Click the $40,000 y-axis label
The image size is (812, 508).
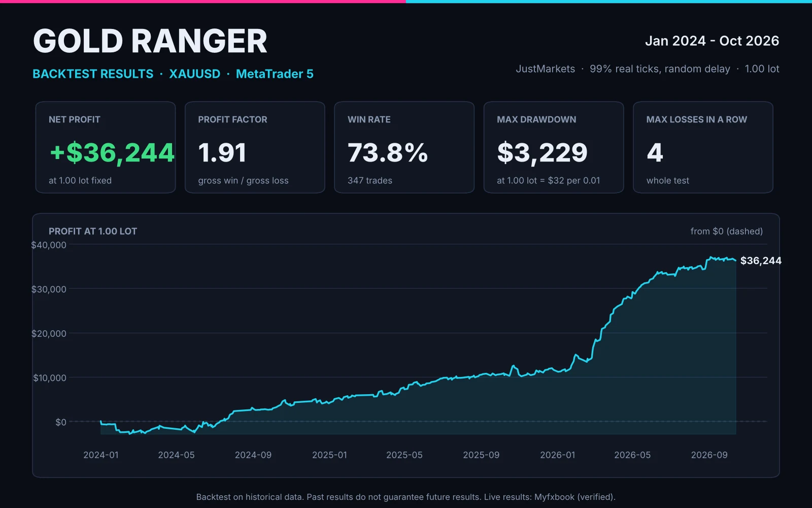(x=49, y=245)
